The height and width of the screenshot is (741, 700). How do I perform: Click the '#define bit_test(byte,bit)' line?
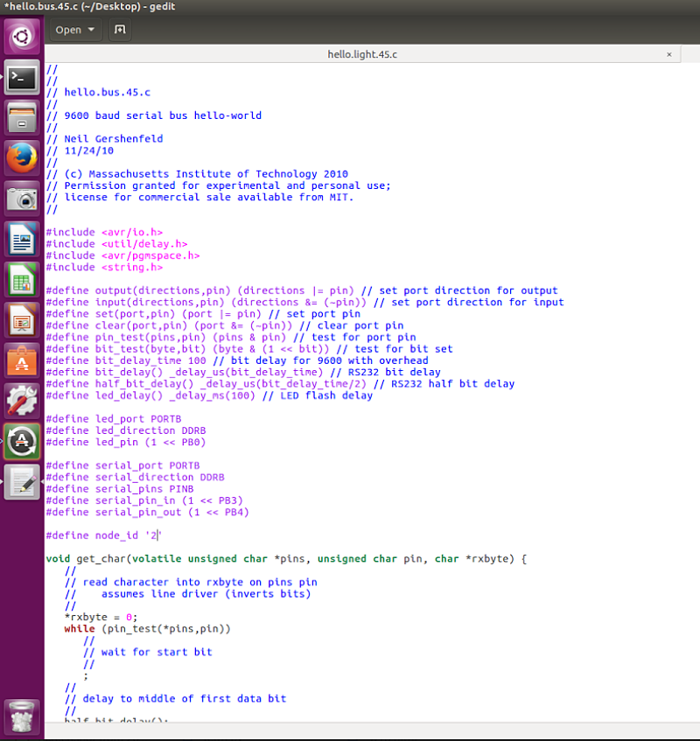pyautogui.click(x=249, y=349)
